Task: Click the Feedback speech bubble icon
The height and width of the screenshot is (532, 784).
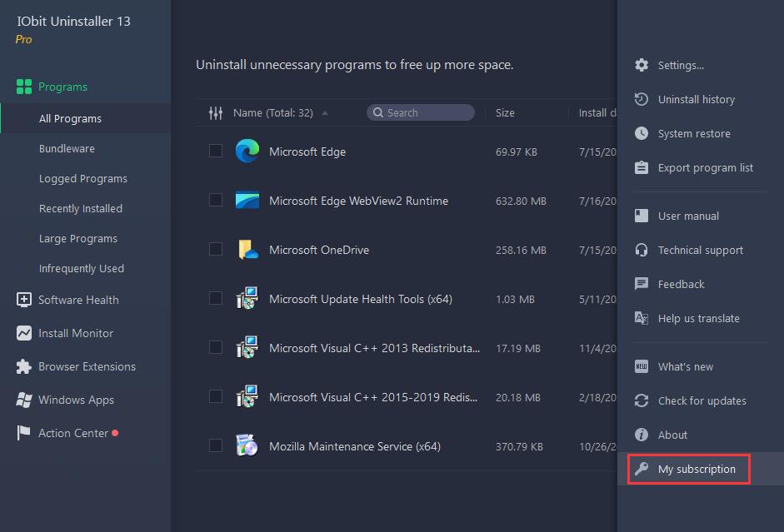Action: pyautogui.click(x=642, y=284)
